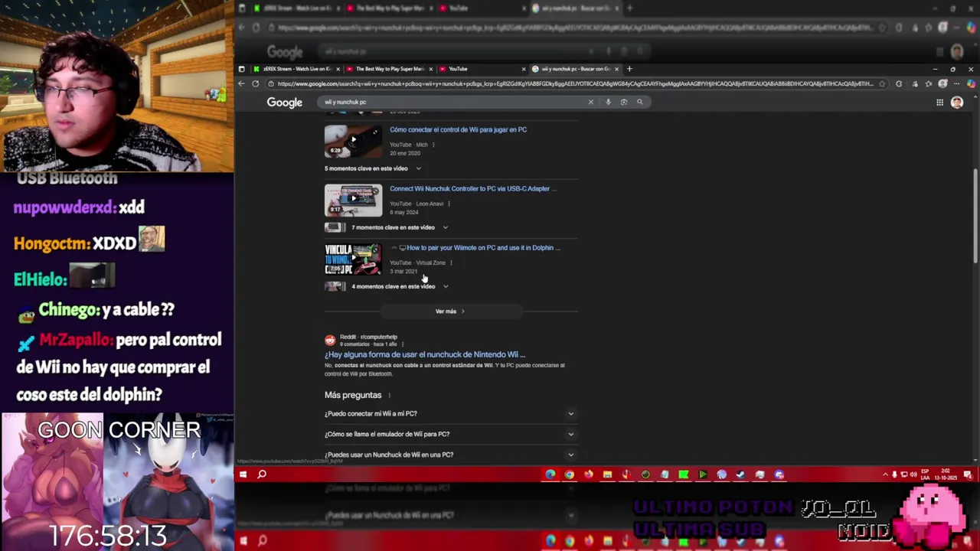
Task: Click the Google search input field
Action: pos(452,102)
